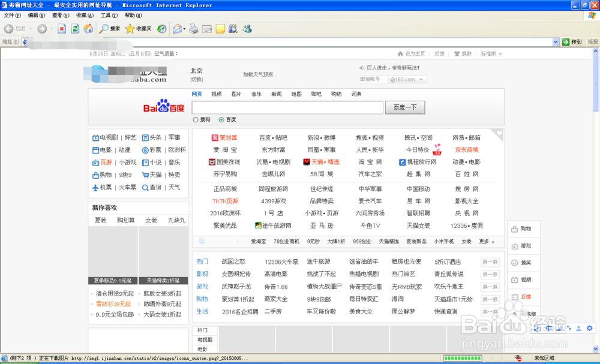The width and height of the screenshot is (600, 364).
Task: Click 换一换 in the 热门 row
Action: [490, 262]
